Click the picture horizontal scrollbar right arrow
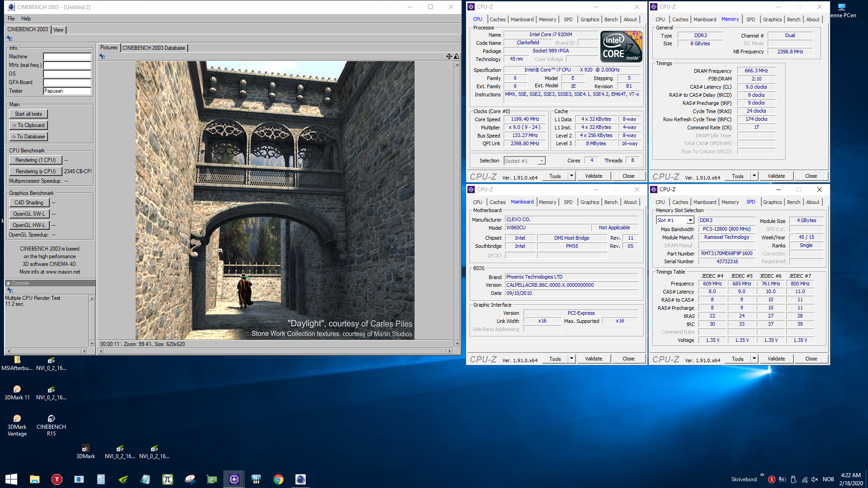 tap(449, 351)
